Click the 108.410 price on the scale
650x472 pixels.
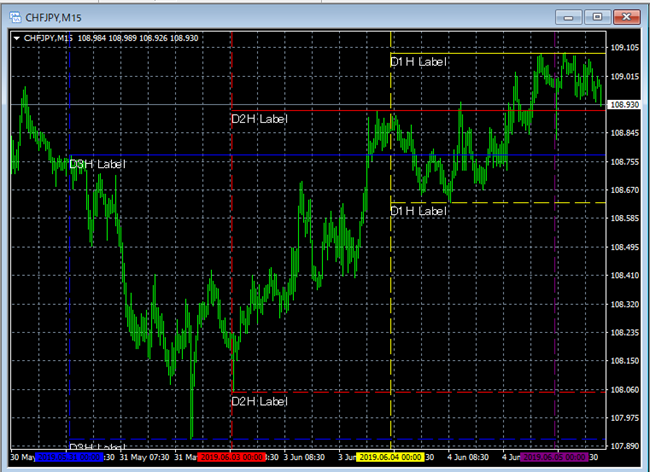[625, 276]
